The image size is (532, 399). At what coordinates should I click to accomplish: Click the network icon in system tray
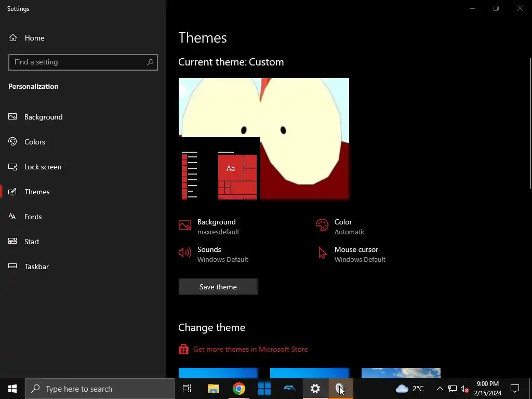coord(453,389)
